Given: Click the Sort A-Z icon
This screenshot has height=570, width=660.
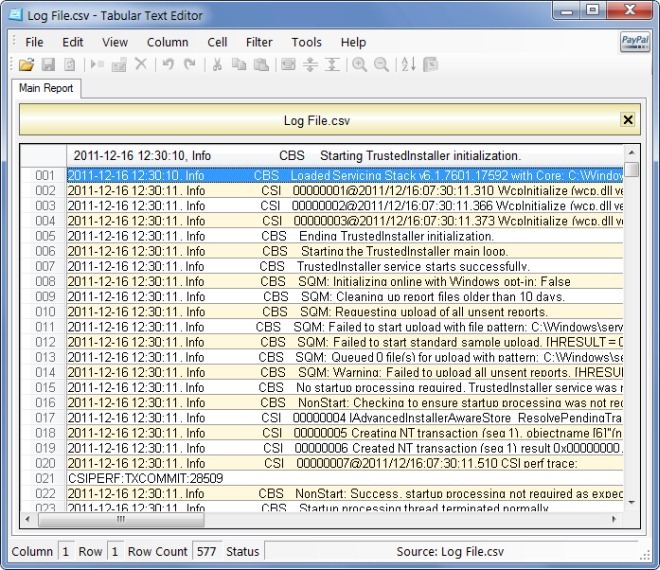Looking at the screenshot, I should tap(408, 64).
